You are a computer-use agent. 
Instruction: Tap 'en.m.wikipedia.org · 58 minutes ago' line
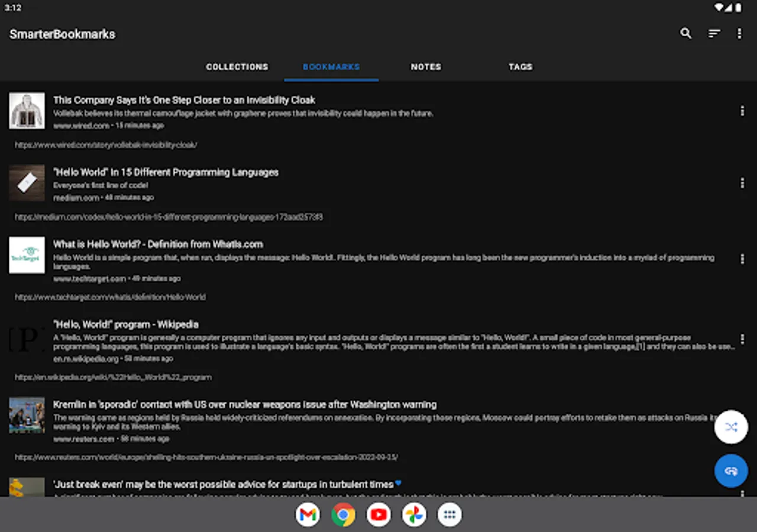pos(113,358)
